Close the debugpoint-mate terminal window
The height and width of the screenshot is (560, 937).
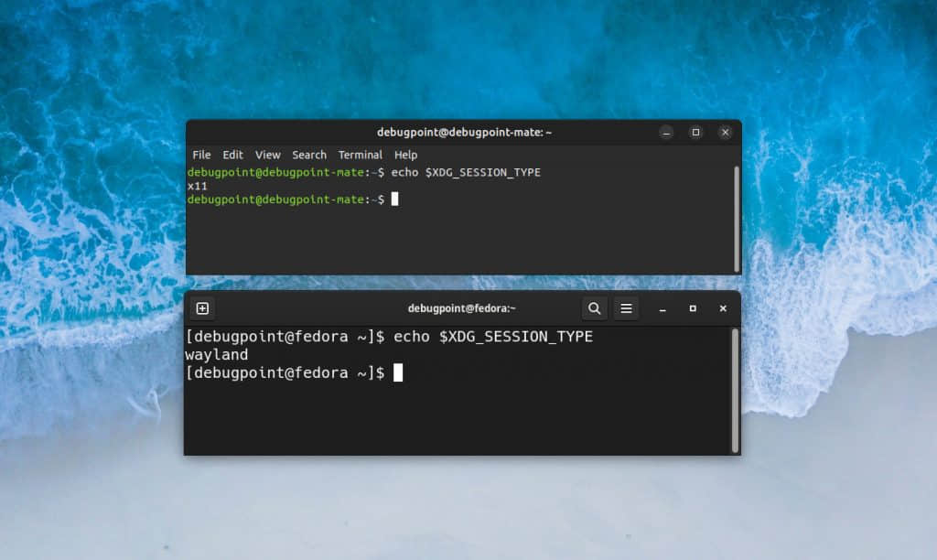point(726,132)
